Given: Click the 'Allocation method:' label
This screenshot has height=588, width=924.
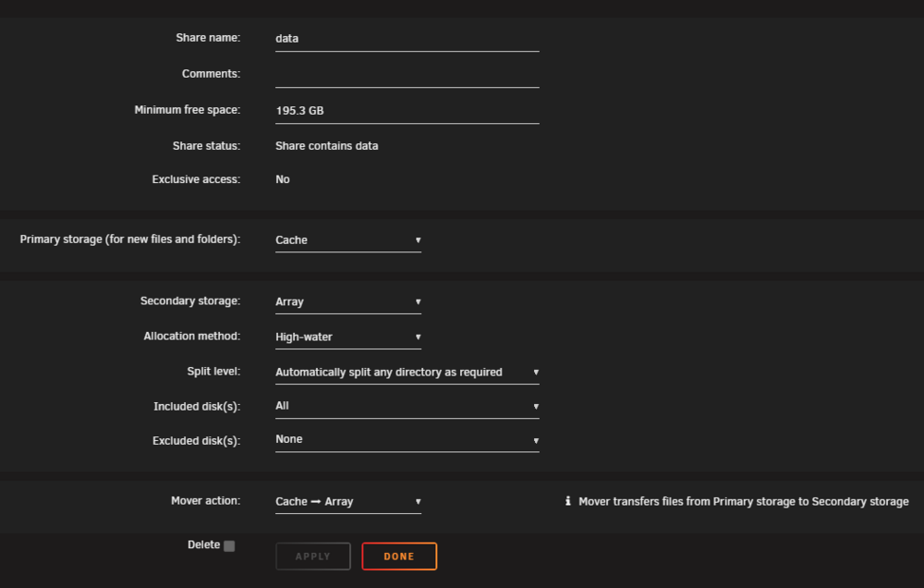Looking at the screenshot, I should point(191,337).
